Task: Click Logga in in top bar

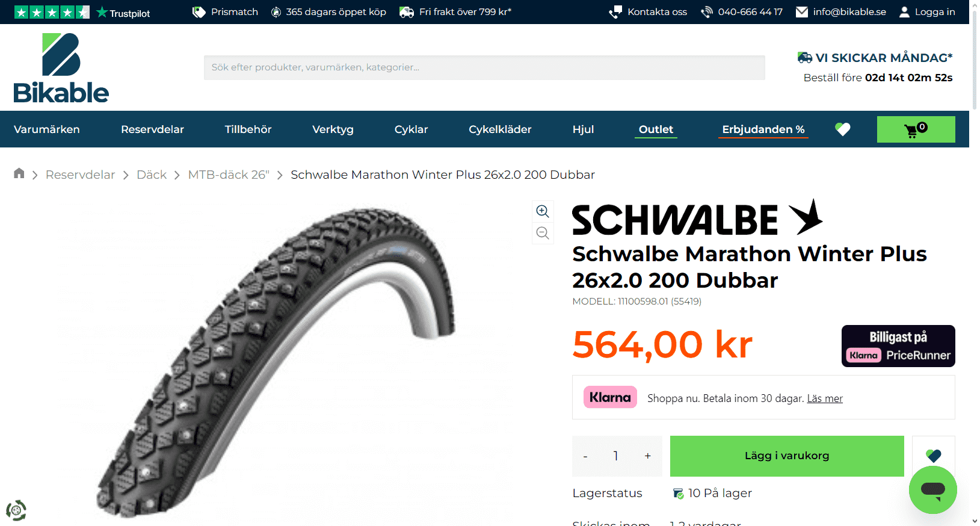Action: [x=927, y=12]
